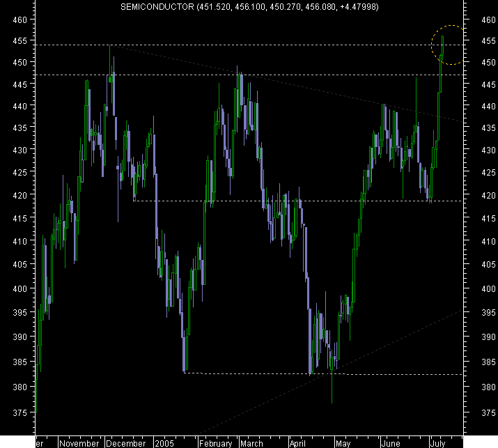498x448 pixels.
Task: Click the 445 value on the right price axis
Action: click(488, 84)
